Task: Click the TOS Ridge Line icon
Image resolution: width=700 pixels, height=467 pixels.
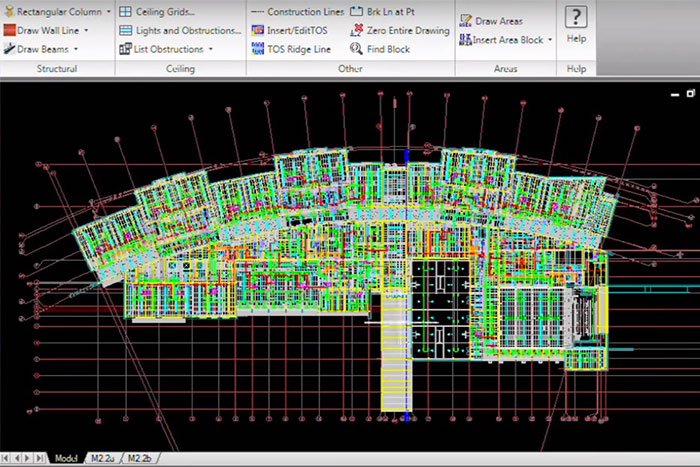Action: (258, 49)
